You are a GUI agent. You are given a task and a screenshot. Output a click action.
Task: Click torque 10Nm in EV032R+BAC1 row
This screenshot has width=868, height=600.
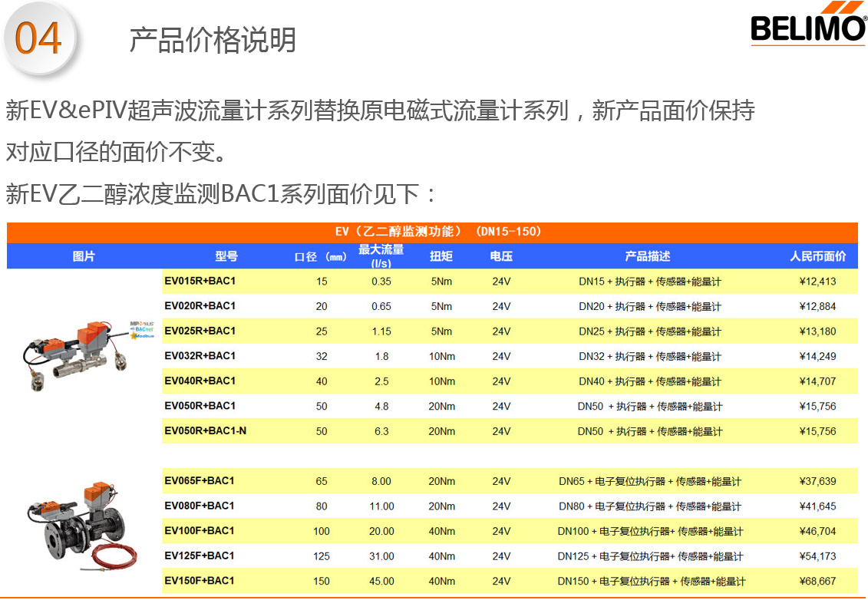442,356
